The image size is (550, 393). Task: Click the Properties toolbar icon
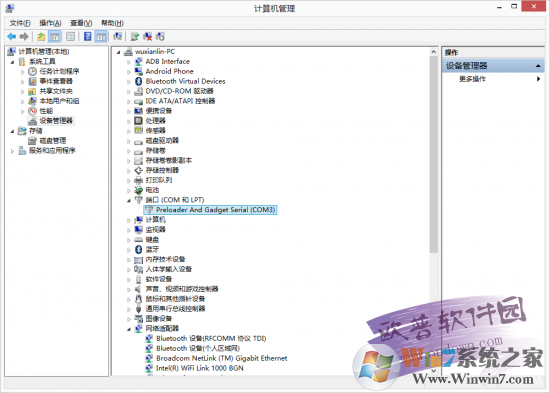pos(71,36)
